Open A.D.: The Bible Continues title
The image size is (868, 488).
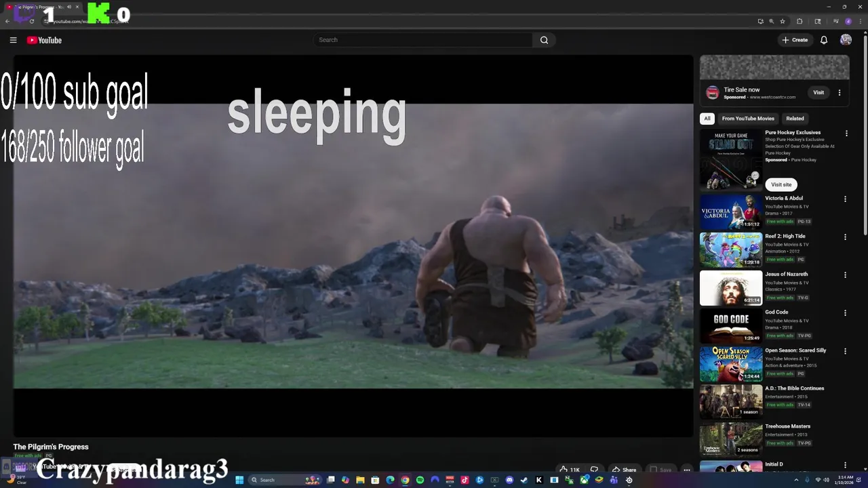pyautogui.click(x=794, y=388)
